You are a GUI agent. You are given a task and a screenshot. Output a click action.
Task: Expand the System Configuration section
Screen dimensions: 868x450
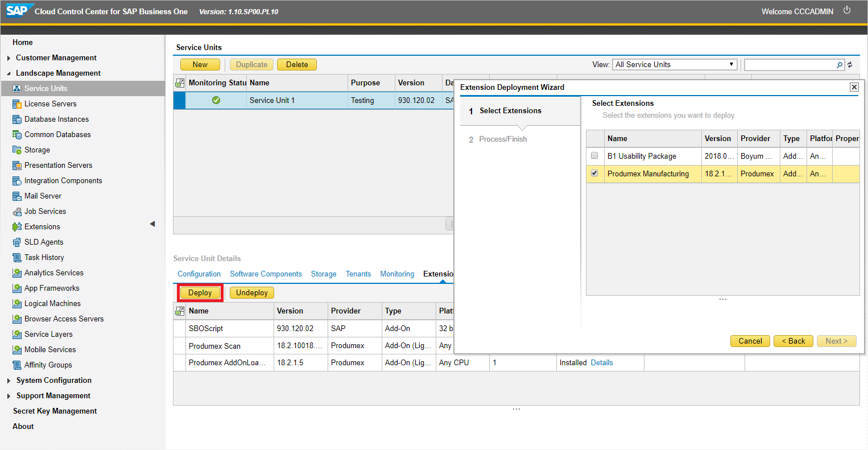[x=9, y=381]
